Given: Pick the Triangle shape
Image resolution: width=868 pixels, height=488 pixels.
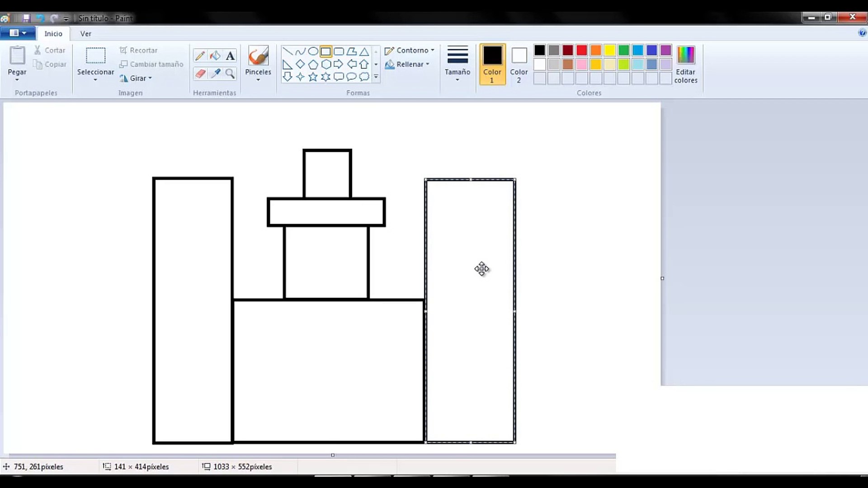Looking at the screenshot, I should tap(364, 52).
